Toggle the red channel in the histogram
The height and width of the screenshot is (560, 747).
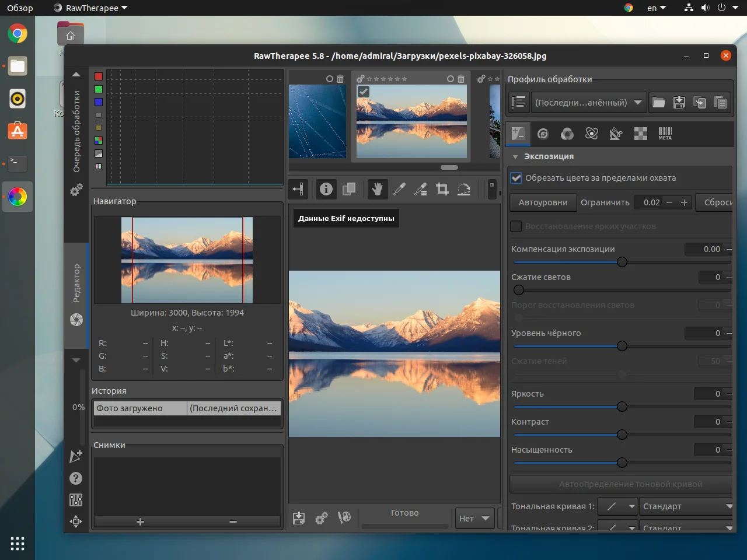tap(99, 76)
